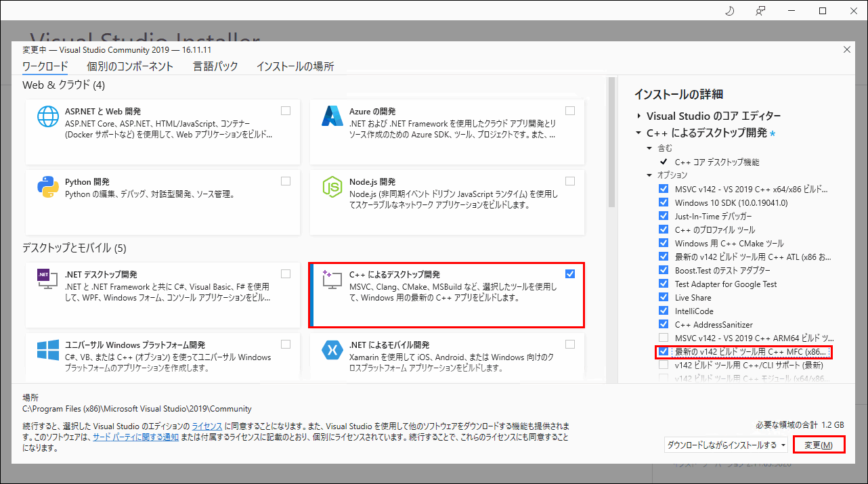Viewport: 868px width, 484px height.
Task: Click the C++ コア デスクトップ機能 item
Action: pyautogui.click(x=717, y=162)
